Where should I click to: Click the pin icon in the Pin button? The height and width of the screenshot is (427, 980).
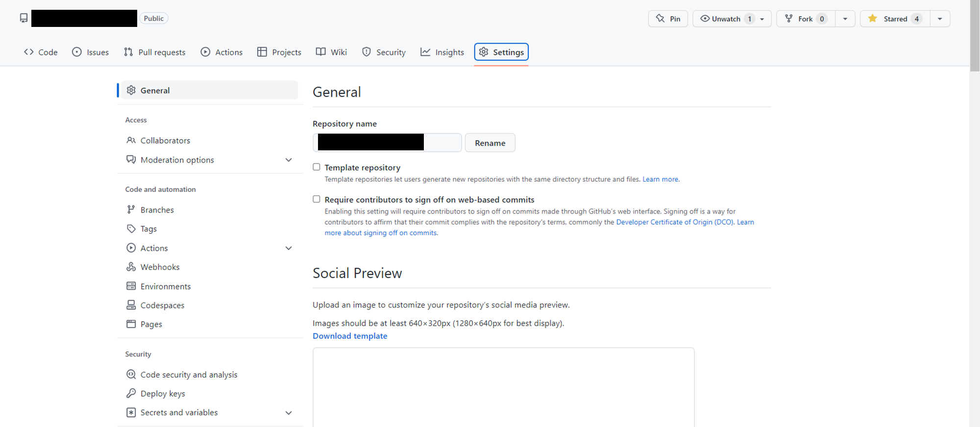[x=661, y=19]
